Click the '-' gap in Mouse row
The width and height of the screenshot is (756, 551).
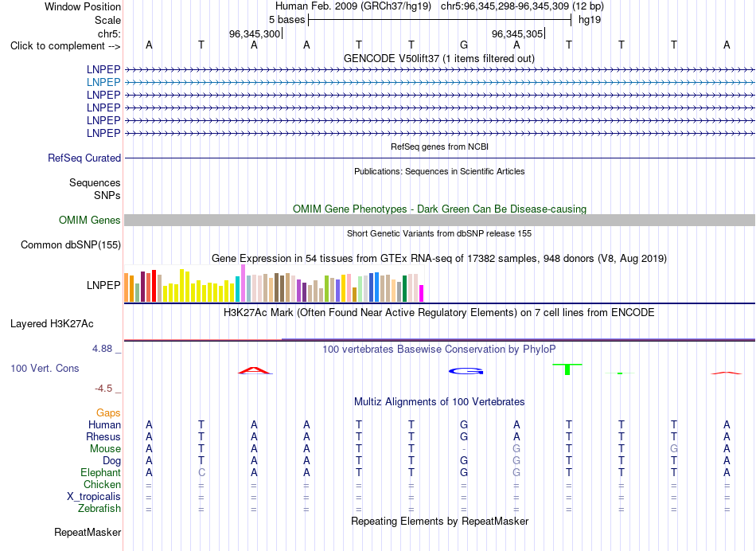point(464,449)
